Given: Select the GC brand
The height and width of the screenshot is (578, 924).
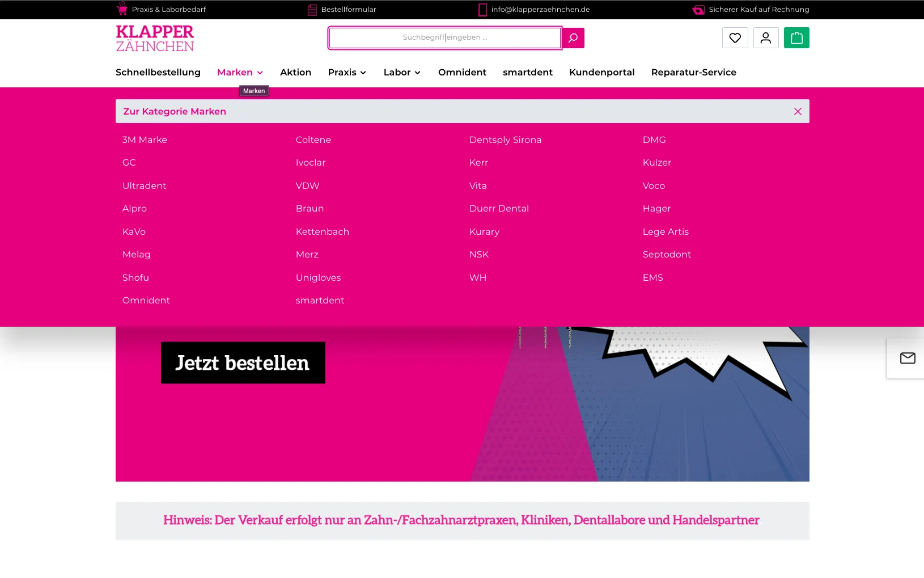Looking at the screenshot, I should [129, 162].
